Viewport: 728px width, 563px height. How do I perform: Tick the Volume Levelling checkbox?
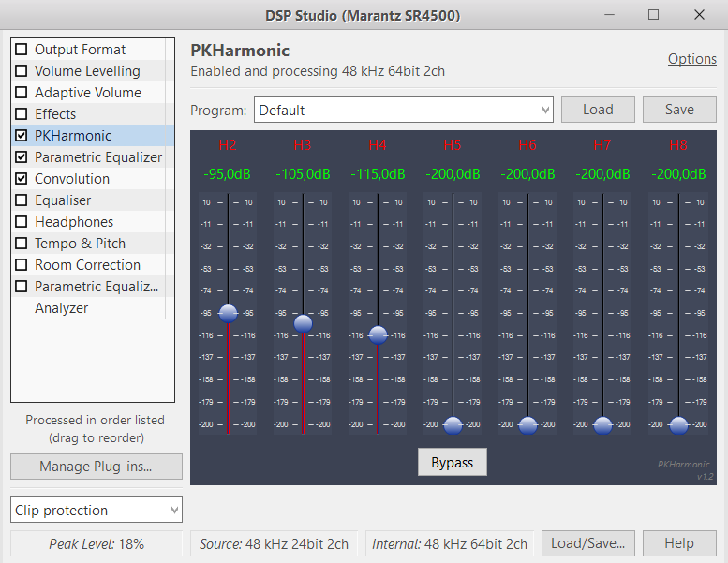22,70
